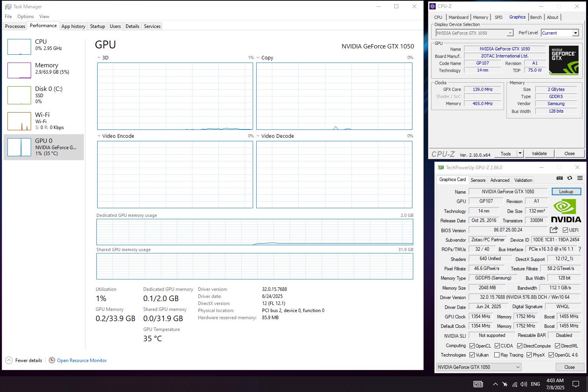Open Copy graph engine dropdown
Screen dimensions: 588x392
(x=258, y=57)
